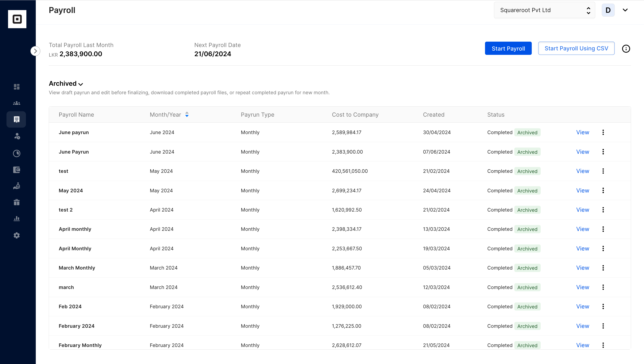Screen dimensions: 644x364
Task: View the test payroll row
Action: pos(583,171)
